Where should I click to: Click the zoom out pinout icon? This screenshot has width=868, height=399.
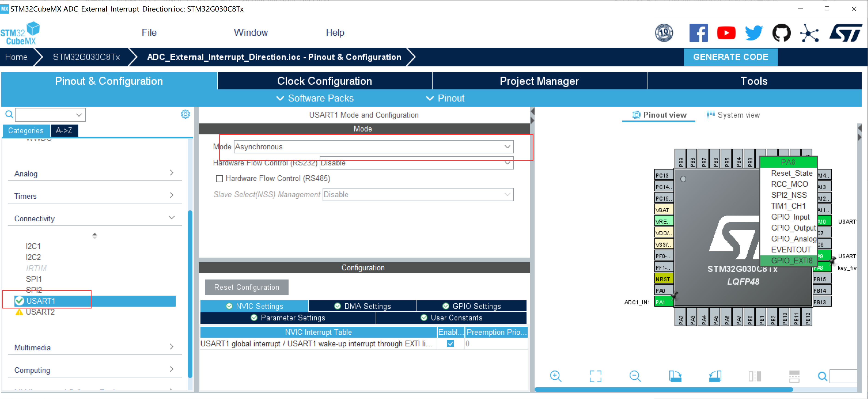point(635,376)
